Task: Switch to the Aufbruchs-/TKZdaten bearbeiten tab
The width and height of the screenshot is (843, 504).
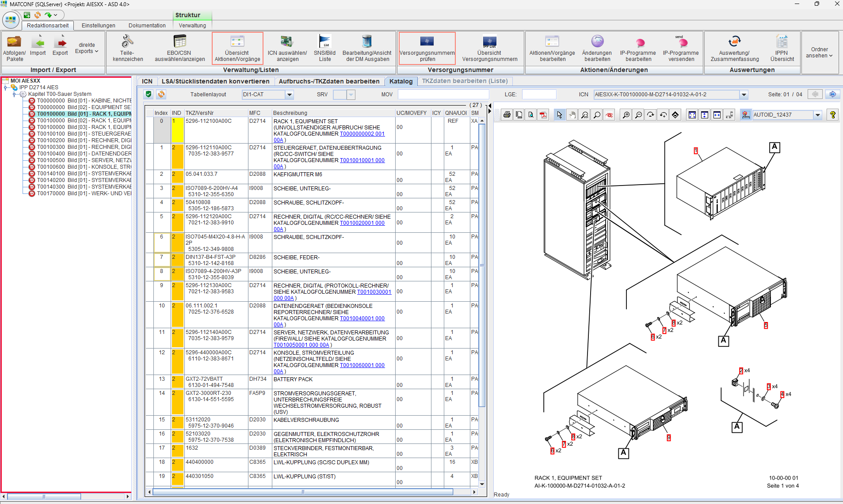Action: point(329,81)
